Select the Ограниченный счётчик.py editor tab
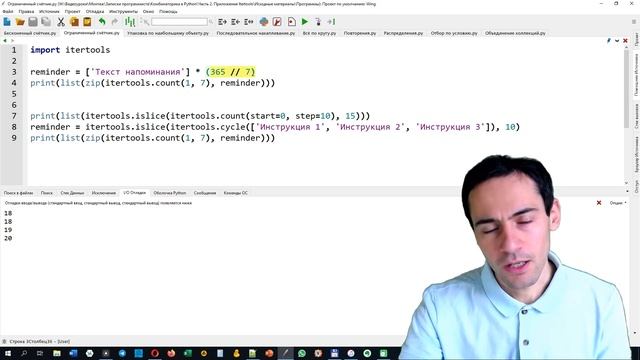640x360 pixels. tap(91, 33)
